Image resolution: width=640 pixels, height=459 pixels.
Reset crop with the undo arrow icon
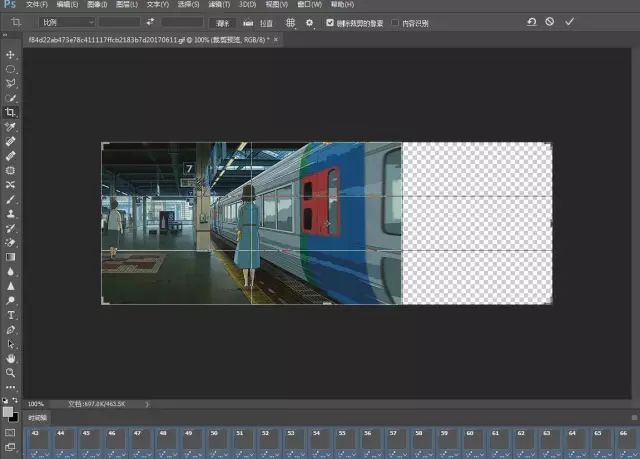tap(531, 21)
